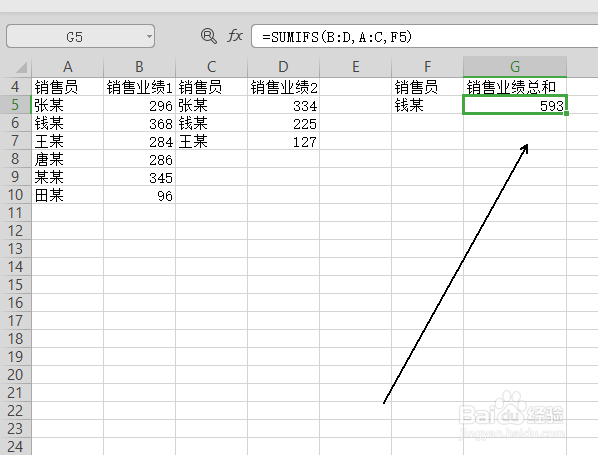Click cell B6 with value 368
The image size is (598, 455).
coord(140,122)
